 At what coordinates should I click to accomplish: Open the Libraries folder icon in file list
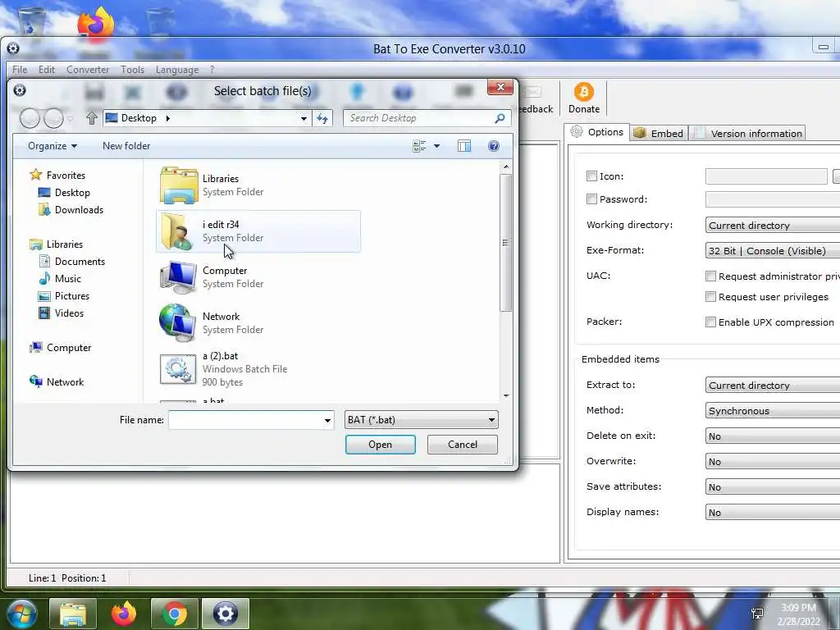[x=178, y=185]
